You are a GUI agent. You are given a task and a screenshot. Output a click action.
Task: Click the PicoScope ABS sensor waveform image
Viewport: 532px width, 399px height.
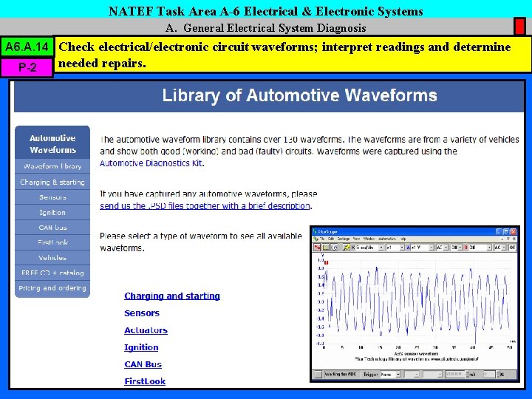coord(415,304)
